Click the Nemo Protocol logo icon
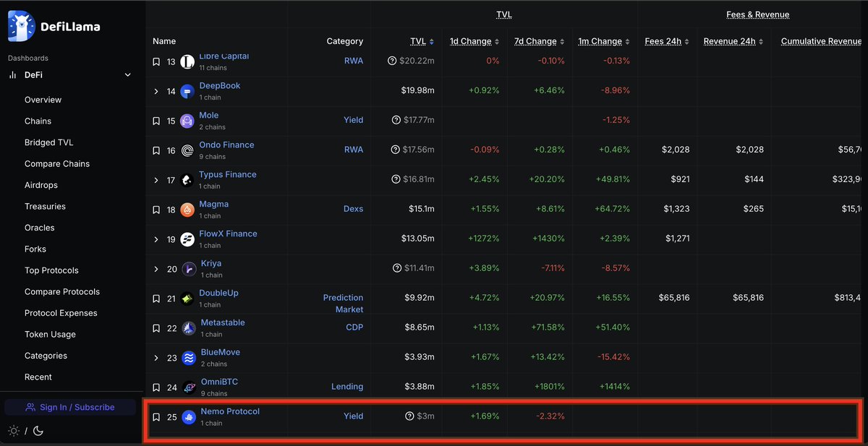 (x=189, y=417)
